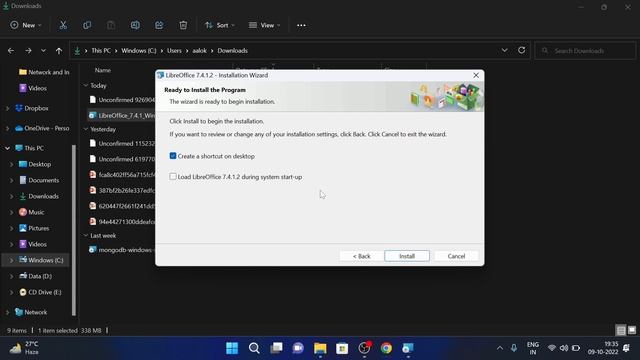This screenshot has height=360, width=640.
Task: Open Google Chrome from the taskbar
Action: pyautogui.click(x=386, y=348)
